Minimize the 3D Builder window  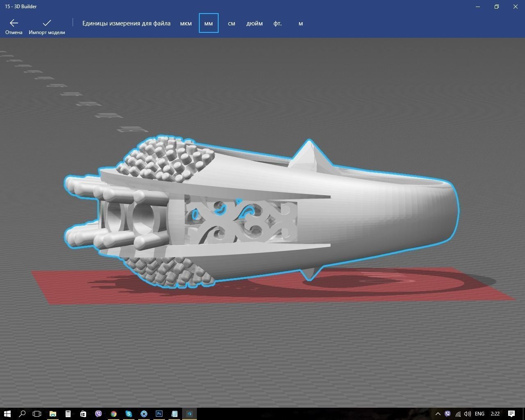tap(478, 7)
